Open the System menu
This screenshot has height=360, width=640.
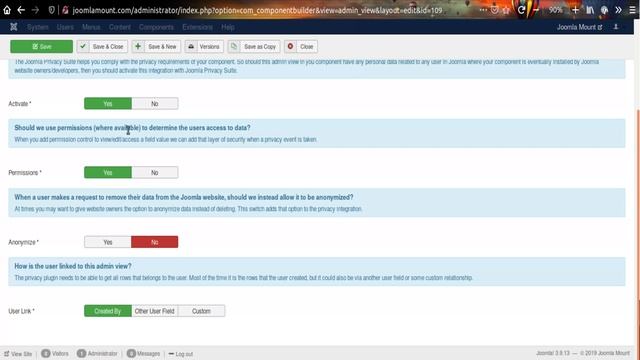[38, 27]
